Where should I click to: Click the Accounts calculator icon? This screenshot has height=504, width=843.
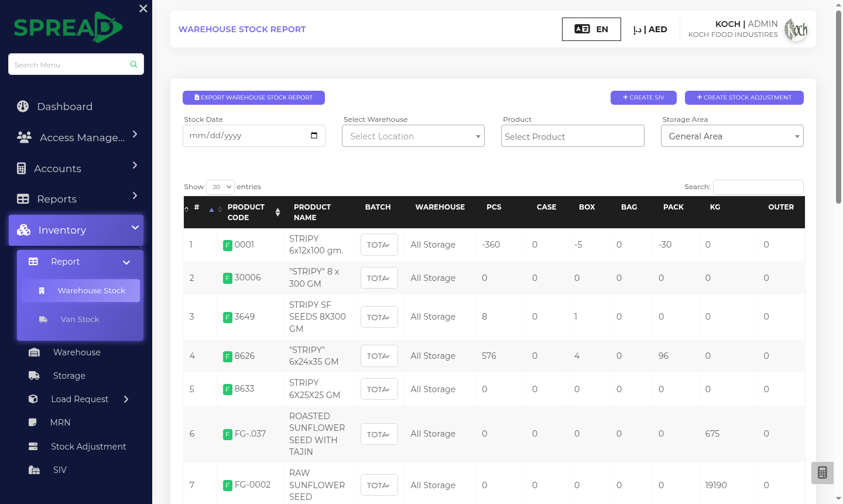click(x=22, y=169)
